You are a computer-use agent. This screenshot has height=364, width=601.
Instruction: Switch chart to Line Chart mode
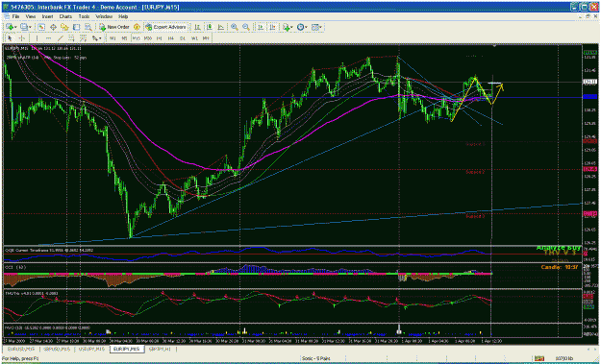coord(221,27)
